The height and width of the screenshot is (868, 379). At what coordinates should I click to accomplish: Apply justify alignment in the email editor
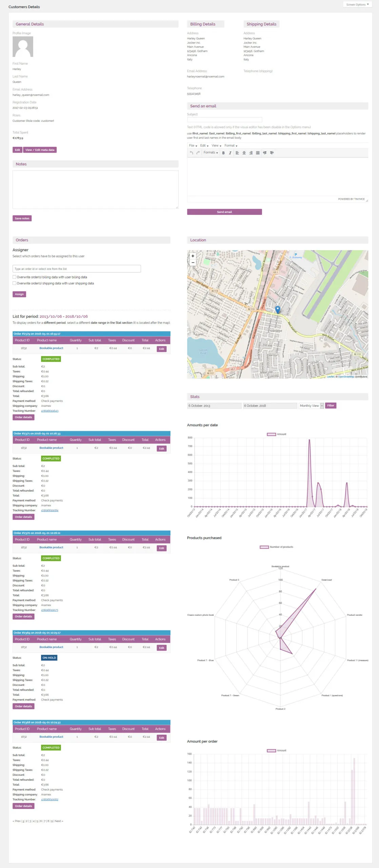click(x=258, y=153)
